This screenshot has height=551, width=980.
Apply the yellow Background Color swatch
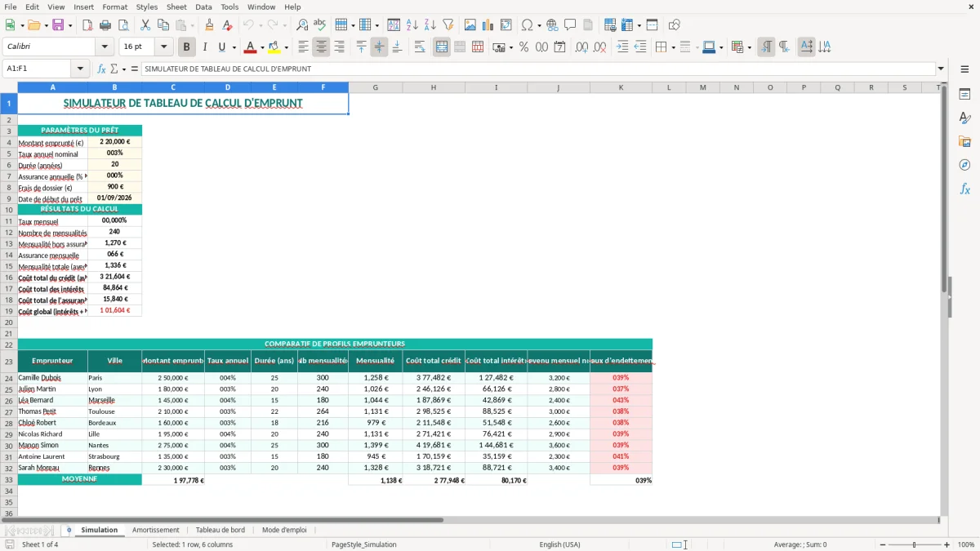tap(274, 47)
